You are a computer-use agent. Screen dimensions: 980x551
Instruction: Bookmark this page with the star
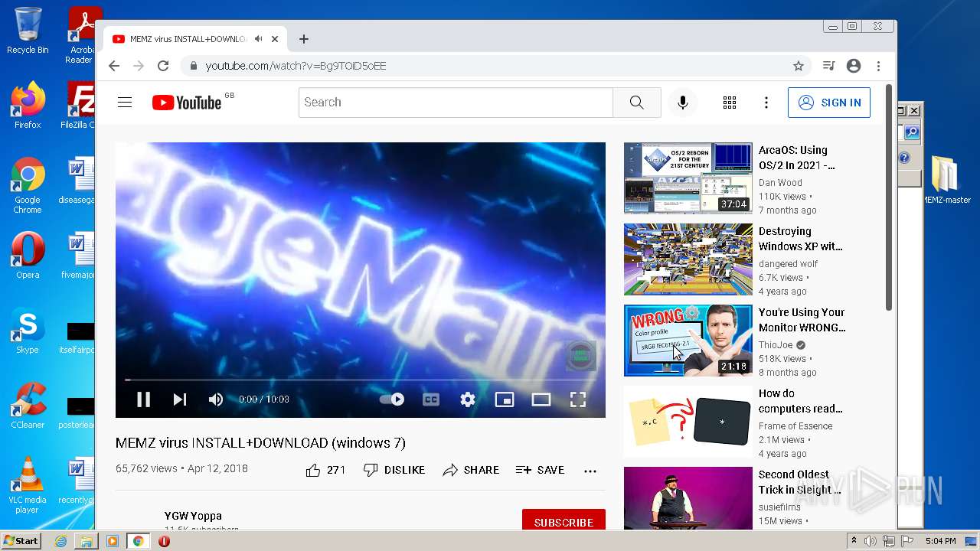[799, 66]
